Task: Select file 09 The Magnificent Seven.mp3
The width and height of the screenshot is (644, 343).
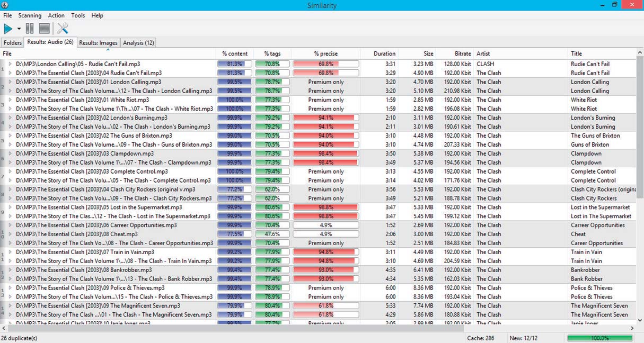Action: (x=98, y=305)
